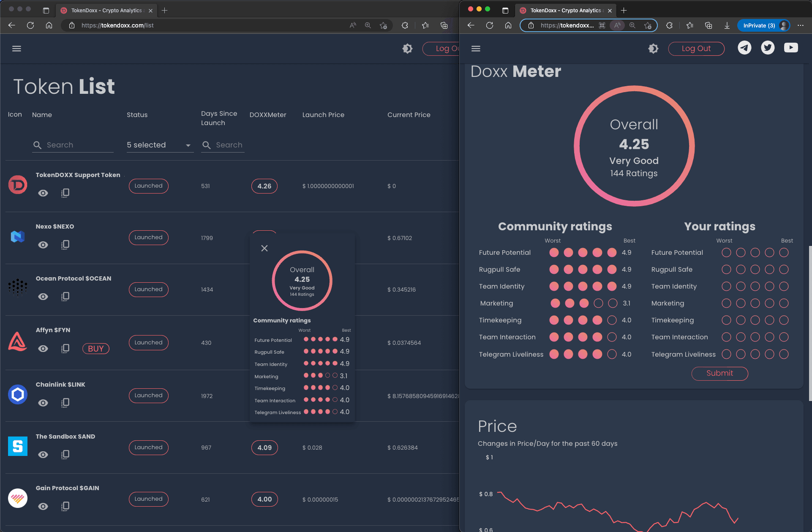812x532 pixels.
Task: Submit your ratings
Action: point(719,373)
